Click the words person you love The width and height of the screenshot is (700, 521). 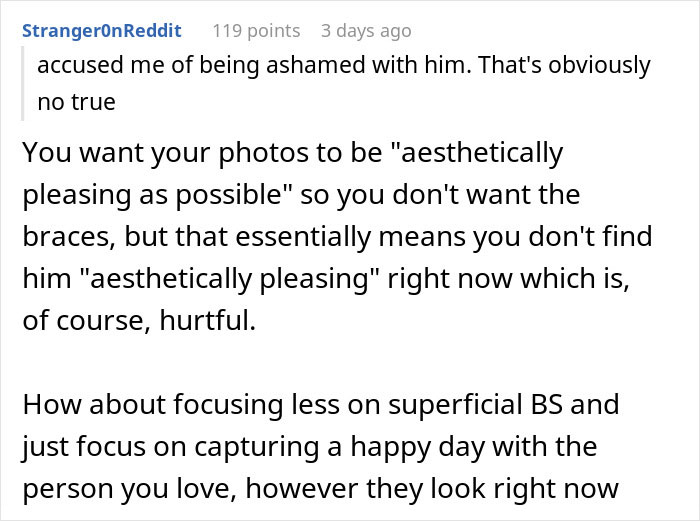(129, 489)
